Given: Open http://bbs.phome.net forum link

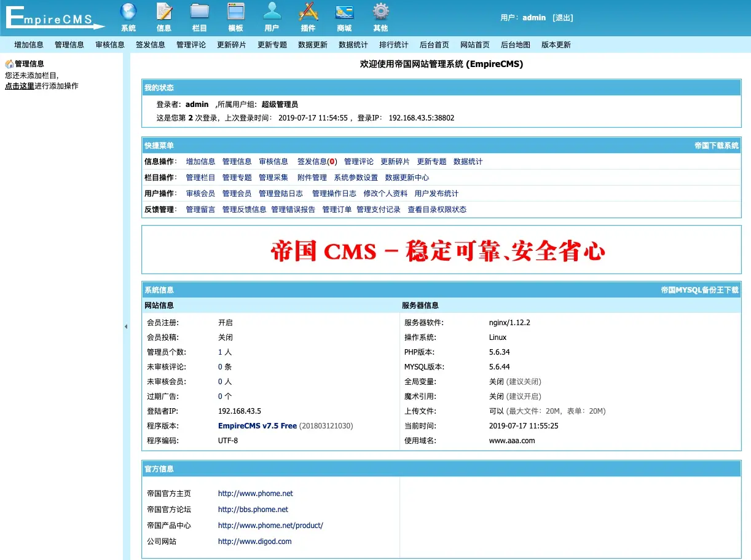Looking at the screenshot, I should pyautogui.click(x=253, y=510).
